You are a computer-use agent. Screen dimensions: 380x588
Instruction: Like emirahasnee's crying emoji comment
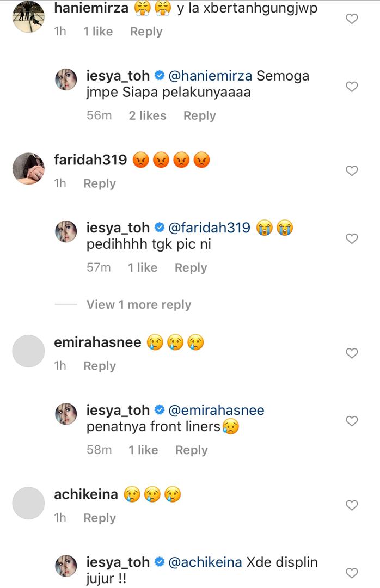pos(352,353)
